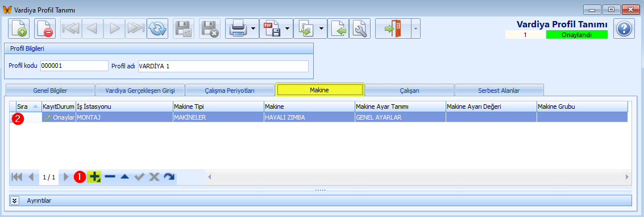Click the Makine Ayar Tanımı column header
Screen dimensions: 644x217
click(401, 107)
